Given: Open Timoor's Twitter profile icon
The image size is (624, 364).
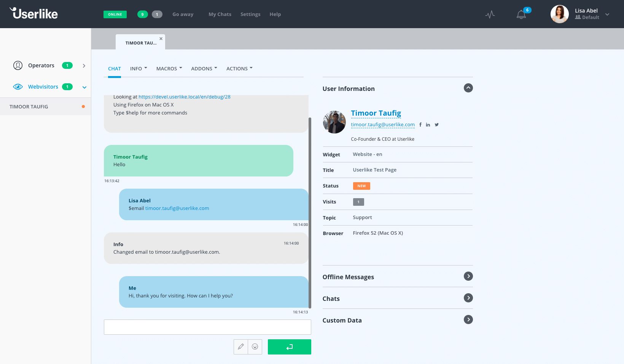Looking at the screenshot, I should [437, 125].
